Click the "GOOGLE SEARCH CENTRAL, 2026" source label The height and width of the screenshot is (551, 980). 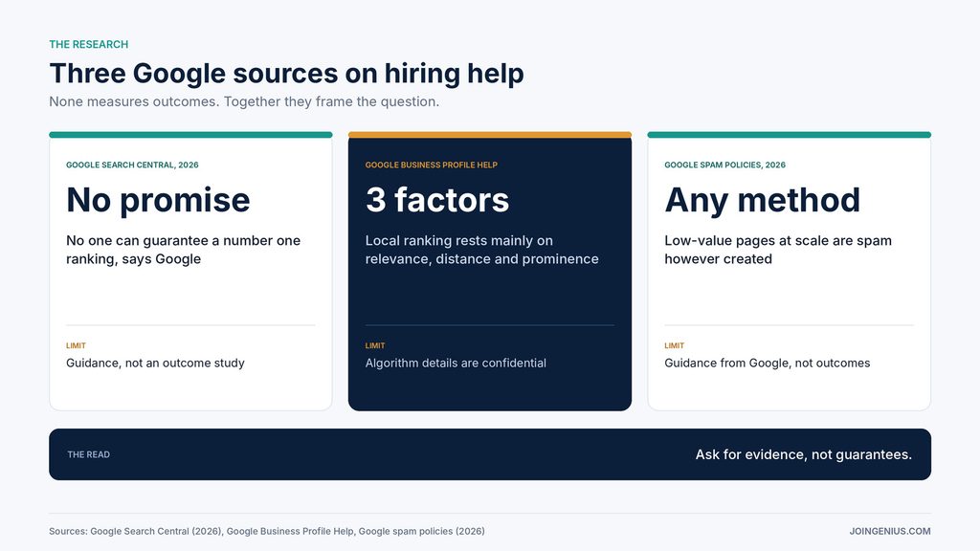132,165
